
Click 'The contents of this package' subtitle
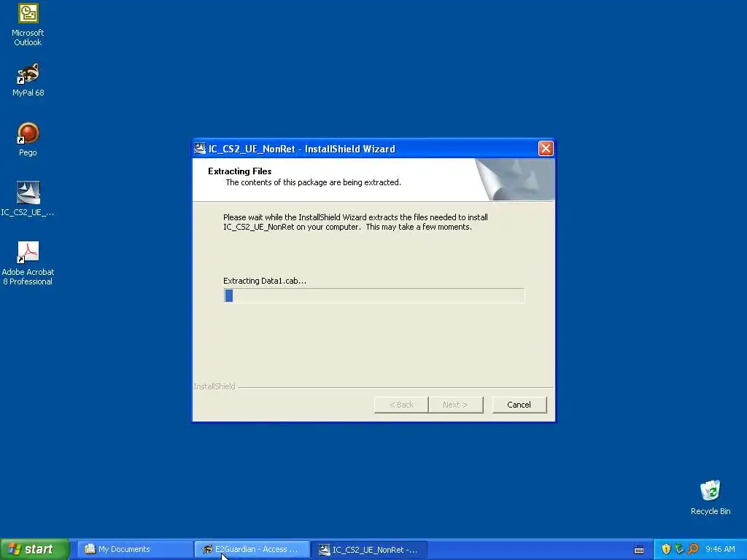pyautogui.click(x=313, y=182)
